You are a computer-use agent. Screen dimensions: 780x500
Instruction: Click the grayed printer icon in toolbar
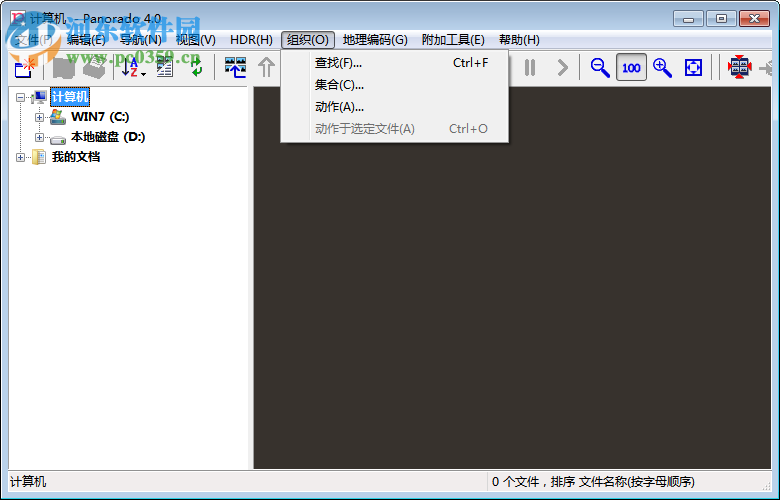pyautogui.click(x=94, y=67)
